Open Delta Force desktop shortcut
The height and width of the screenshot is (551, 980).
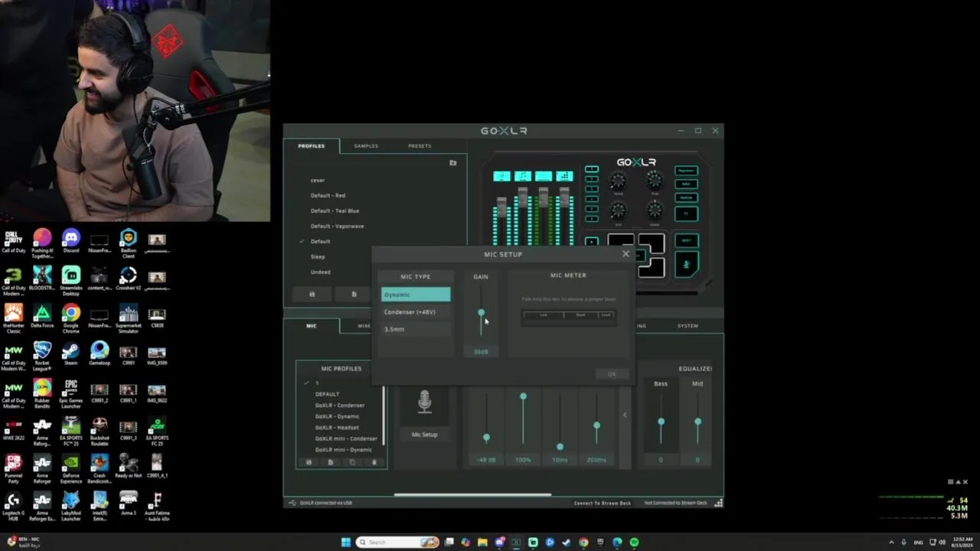point(42,317)
